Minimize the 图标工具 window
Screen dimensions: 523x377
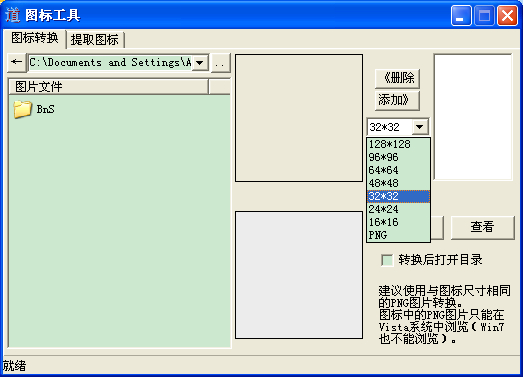point(461,15)
